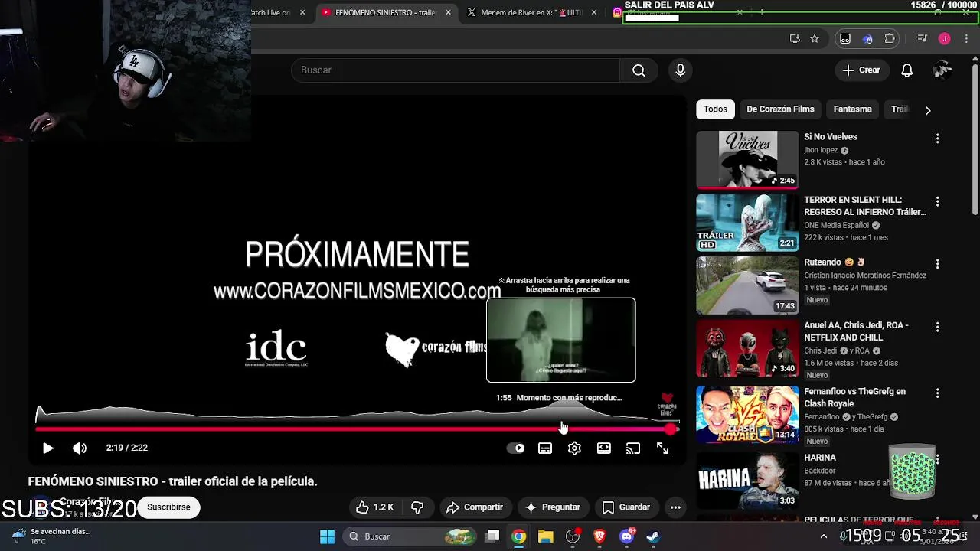Click the install app icon in address bar
Image resolution: width=980 pixels, height=551 pixels.
click(x=795, y=39)
